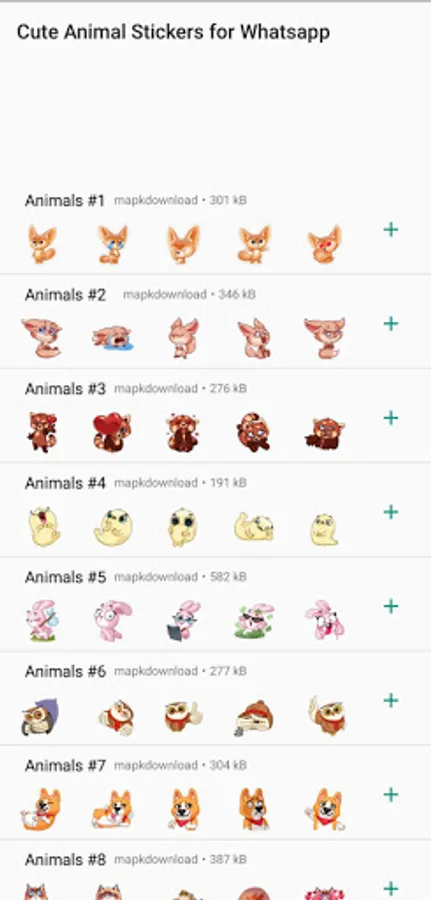Tap the plus icon for Animals #3
Image resolution: width=431 pixels, height=900 pixels.
pos(391,418)
